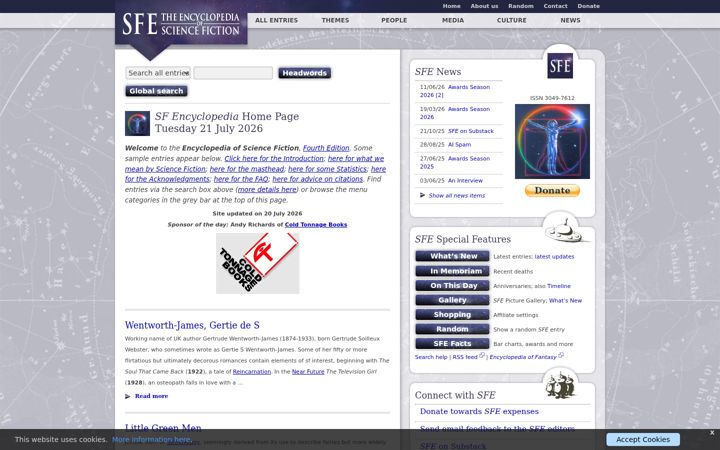Open the Little Green Men entry title
This screenshot has height=450, width=720.
(163, 428)
